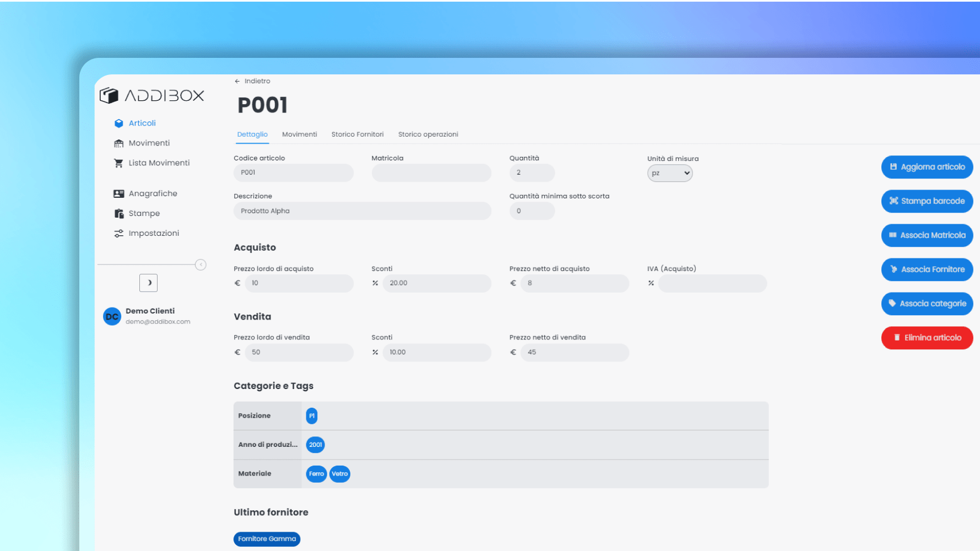Screen dimensions: 980x551
Task: Click the Impostazioni sliders icon
Action: 118,234
